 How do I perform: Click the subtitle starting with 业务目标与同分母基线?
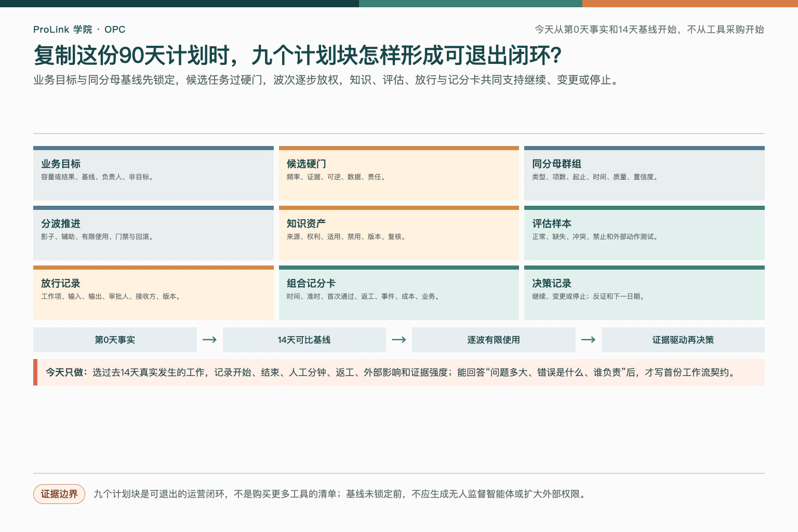tap(327, 80)
